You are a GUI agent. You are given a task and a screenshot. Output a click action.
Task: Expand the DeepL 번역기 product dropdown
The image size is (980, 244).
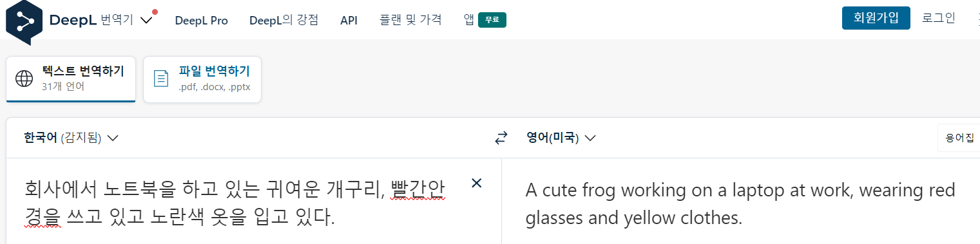point(146,20)
